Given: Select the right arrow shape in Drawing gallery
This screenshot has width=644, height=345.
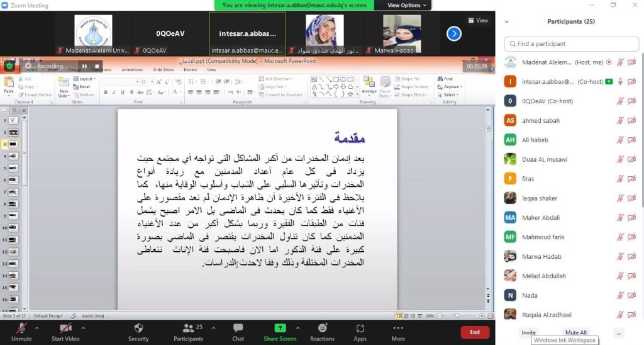Looking at the screenshot, I should [336, 87].
